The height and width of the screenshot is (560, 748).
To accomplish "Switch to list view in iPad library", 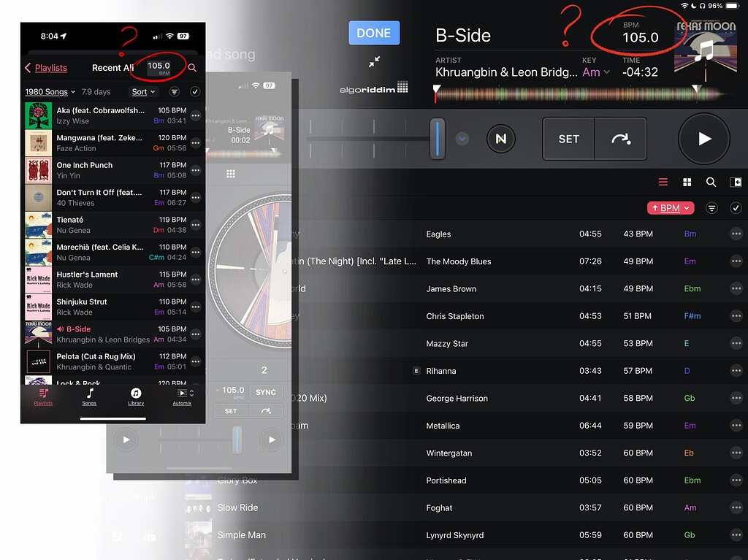I will [663, 182].
